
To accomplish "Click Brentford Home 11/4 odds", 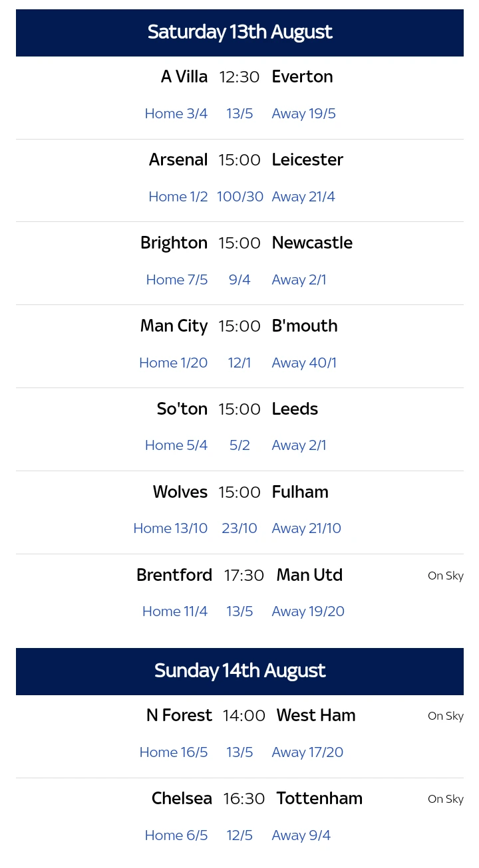I will 175,611.
